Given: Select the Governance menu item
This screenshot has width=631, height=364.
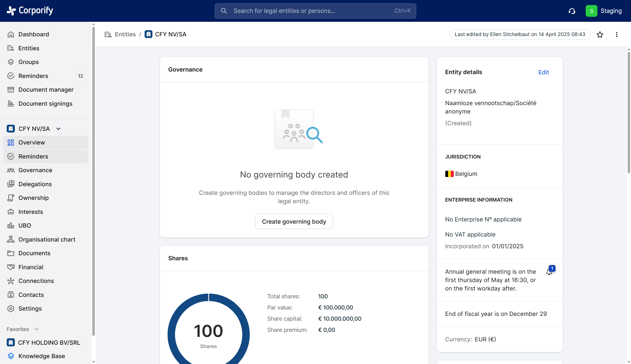Looking at the screenshot, I should [x=35, y=170].
